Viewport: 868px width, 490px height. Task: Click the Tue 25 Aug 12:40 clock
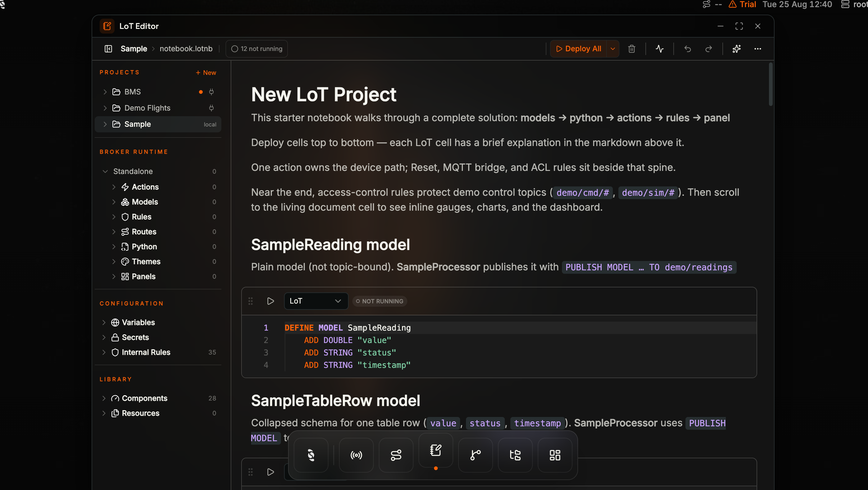click(x=797, y=4)
